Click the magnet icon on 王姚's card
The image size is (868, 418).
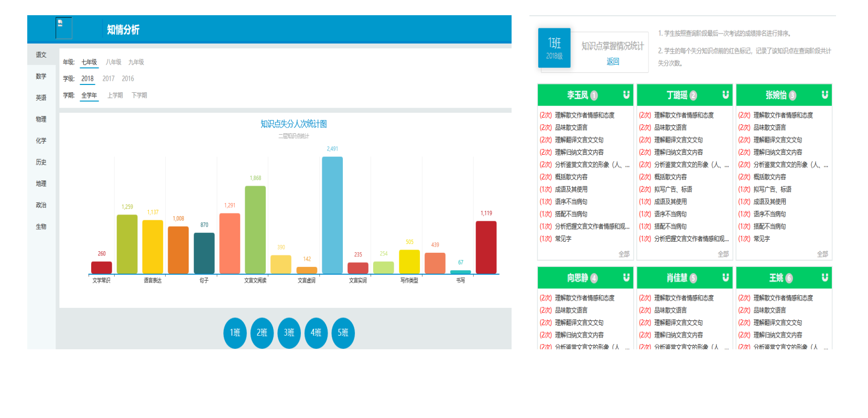[x=825, y=277]
